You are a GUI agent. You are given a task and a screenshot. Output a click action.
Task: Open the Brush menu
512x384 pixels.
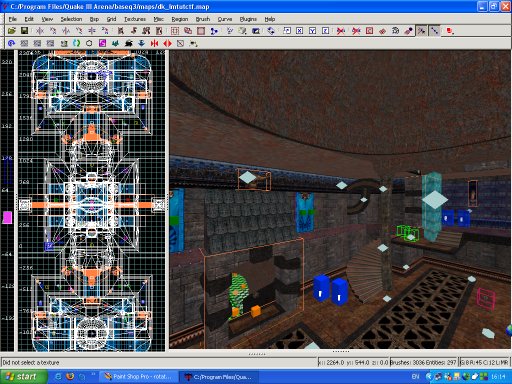pyautogui.click(x=203, y=19)
